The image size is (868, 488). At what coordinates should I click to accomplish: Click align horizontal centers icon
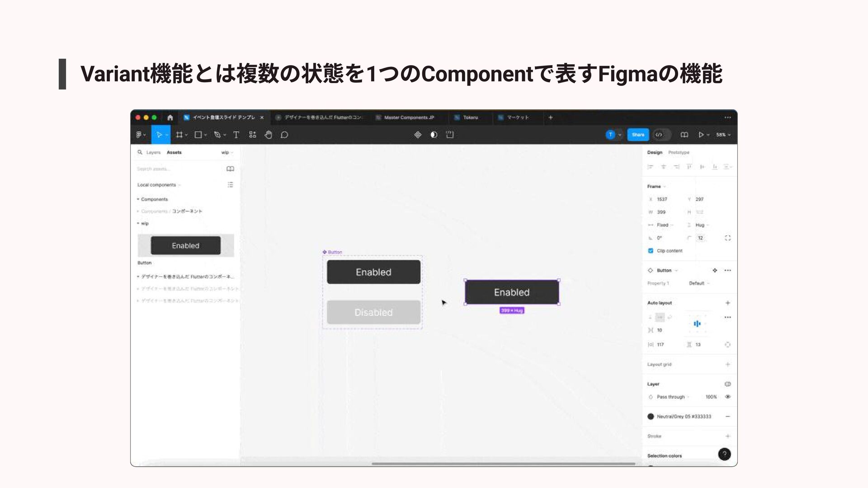(663, 167)
